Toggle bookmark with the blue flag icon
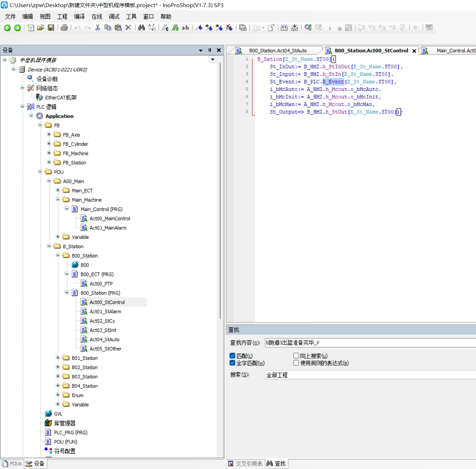The image size is (476, 469). click(199, 28)
